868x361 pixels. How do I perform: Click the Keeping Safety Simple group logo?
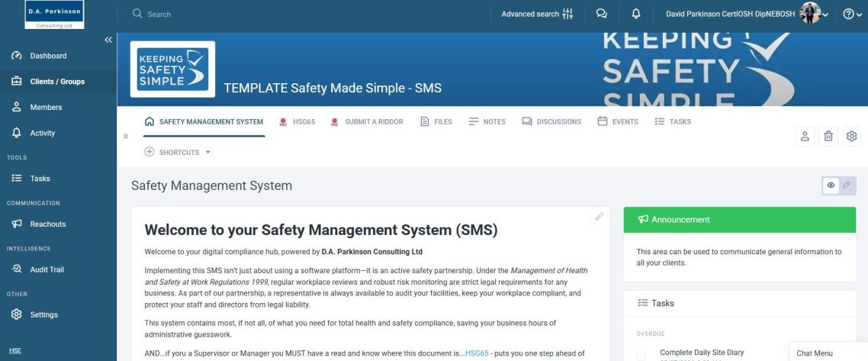[172, 69]
